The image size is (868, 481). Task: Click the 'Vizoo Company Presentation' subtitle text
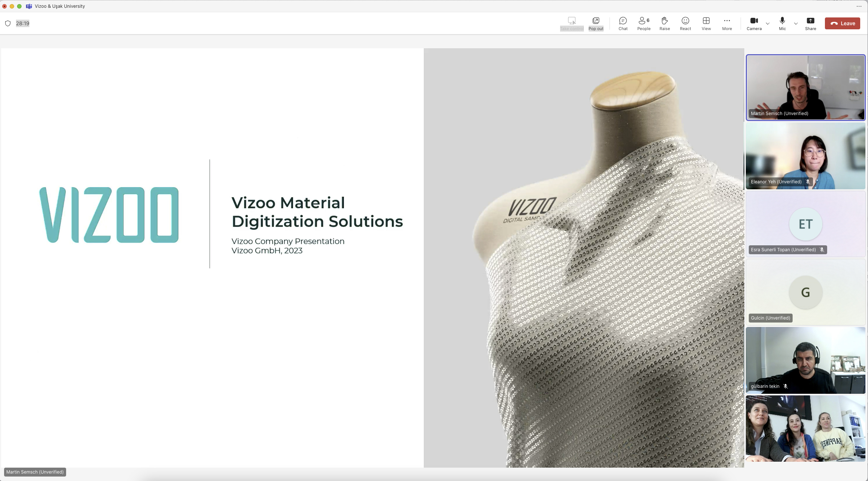point(288,241)
